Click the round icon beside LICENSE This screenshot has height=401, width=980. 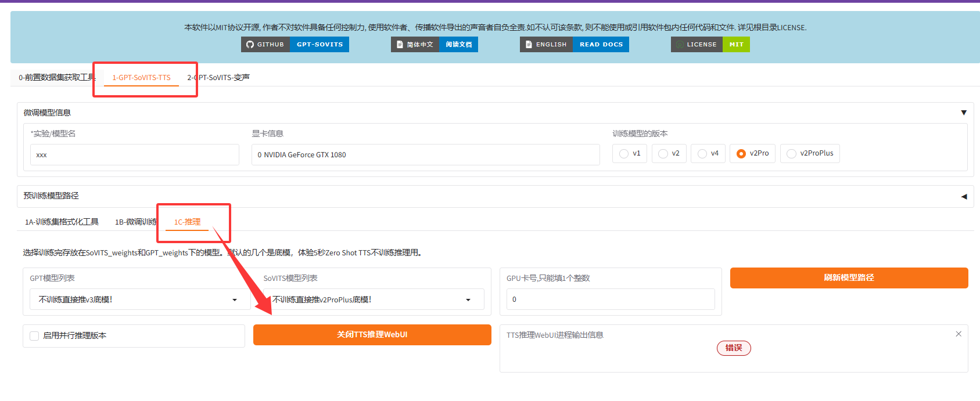coord(680,45)
